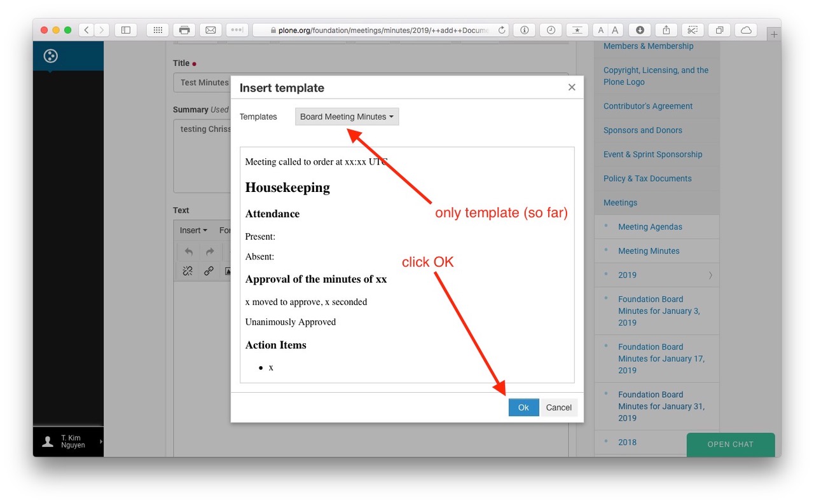Image resolution: width=814 pixels, height=504 pixels.
Task: Reload the page in the address bar
Action: (x=502, y=30)
